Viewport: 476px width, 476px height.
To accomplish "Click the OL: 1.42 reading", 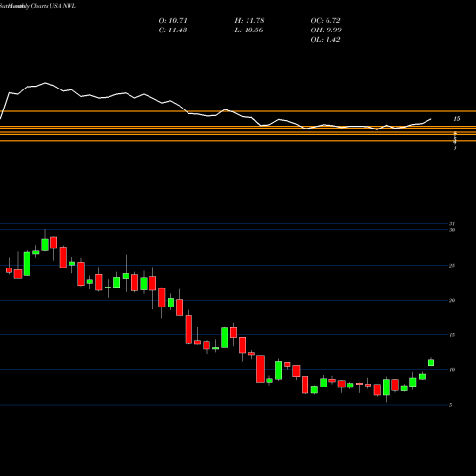I will coord(326,39).
